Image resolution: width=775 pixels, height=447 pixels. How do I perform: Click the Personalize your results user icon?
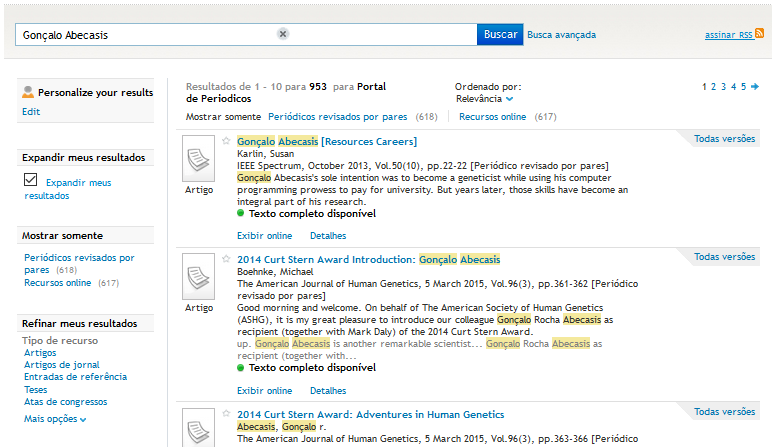tap(28, 92)
